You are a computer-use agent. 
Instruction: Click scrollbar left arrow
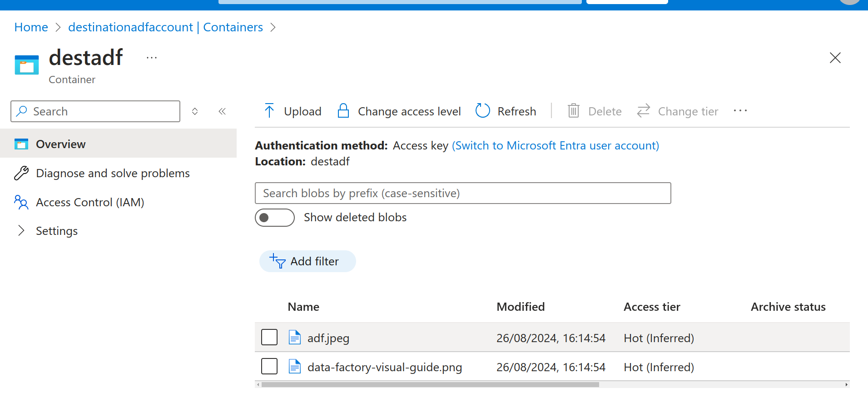(x=258, y=384)
